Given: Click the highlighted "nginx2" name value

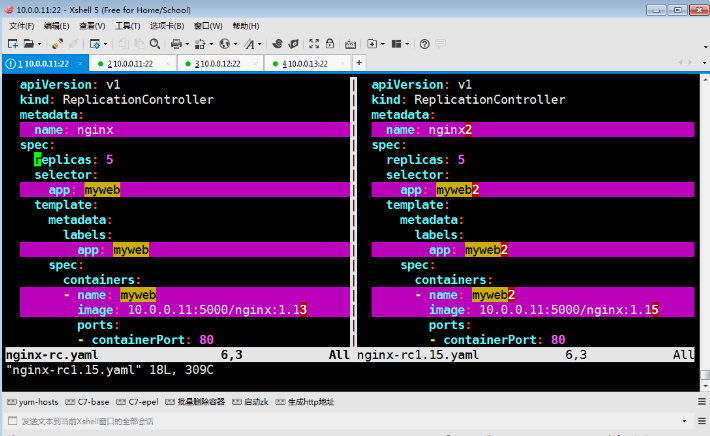Looking at the screenshot, I should click(x=450, y=130).
